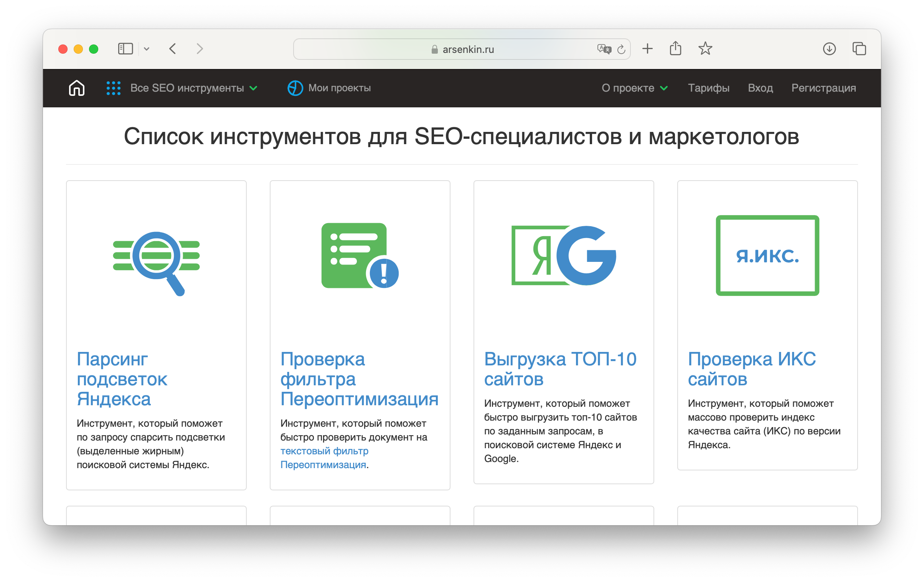This screenshot has height=582, width=924.
Task: Expand the О проекте menu
Action: (634, 88)
